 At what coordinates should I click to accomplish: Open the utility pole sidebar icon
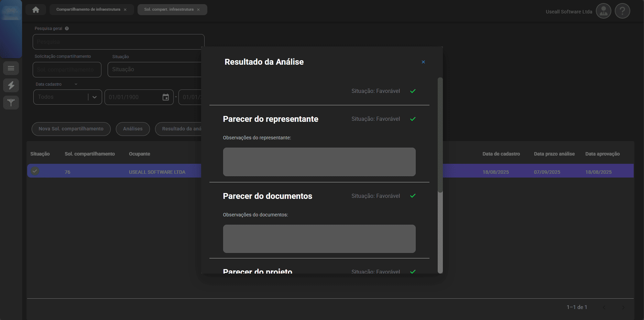11,102
